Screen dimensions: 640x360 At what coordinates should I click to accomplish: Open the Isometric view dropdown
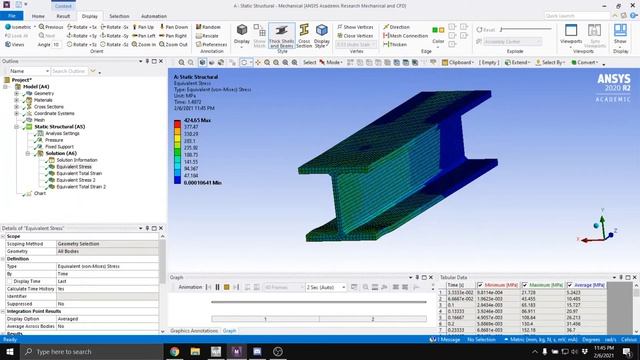[x=35, y=27]
